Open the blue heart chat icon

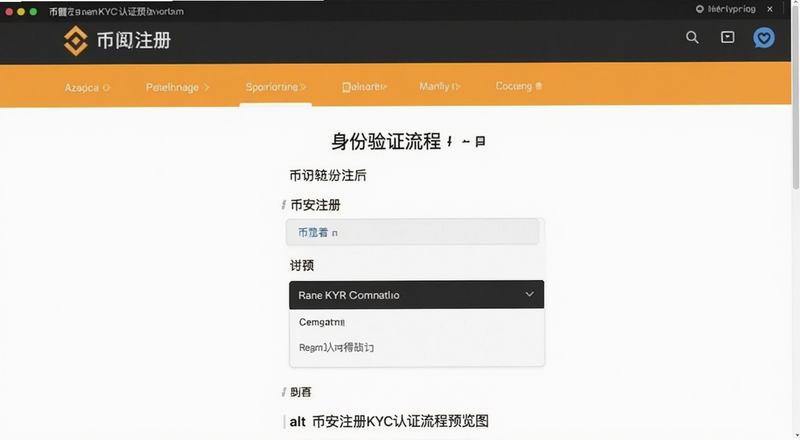point(764,38)
